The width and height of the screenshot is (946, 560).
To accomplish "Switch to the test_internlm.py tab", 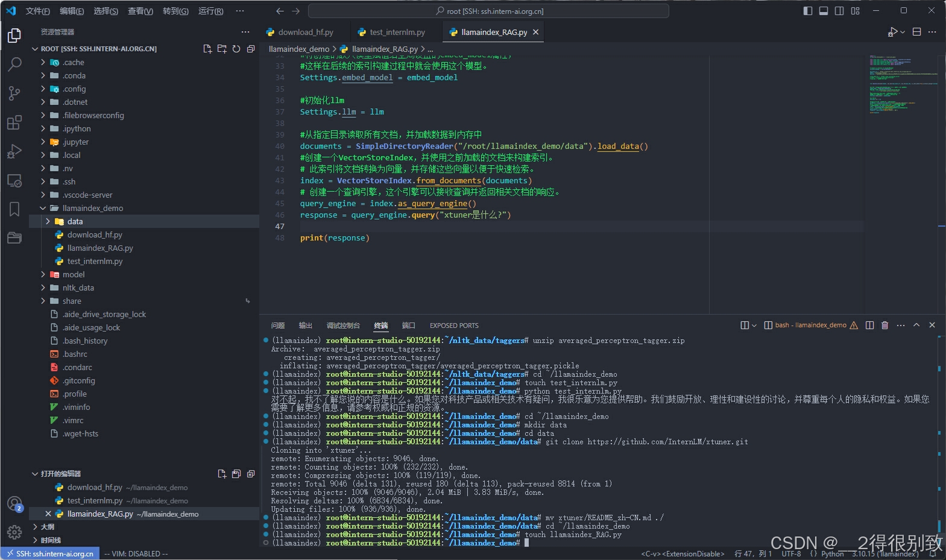I will click(x=397, y=33).
